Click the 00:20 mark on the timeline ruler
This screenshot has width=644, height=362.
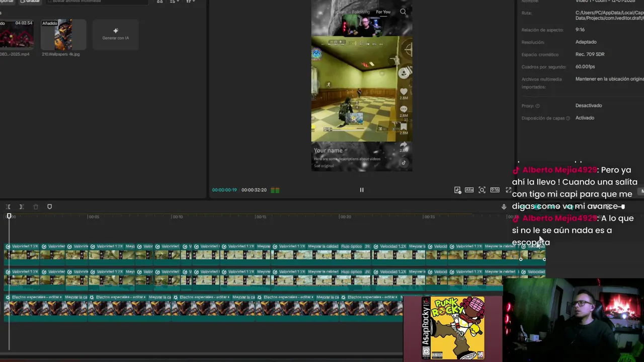click(x=345, y=217)
